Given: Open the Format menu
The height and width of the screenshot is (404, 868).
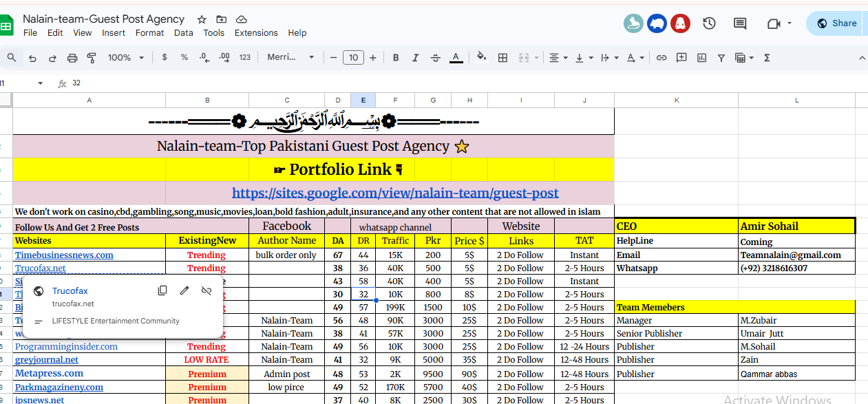Looking at the screenshot, I should pyautogui.click(x=149, y=33).
